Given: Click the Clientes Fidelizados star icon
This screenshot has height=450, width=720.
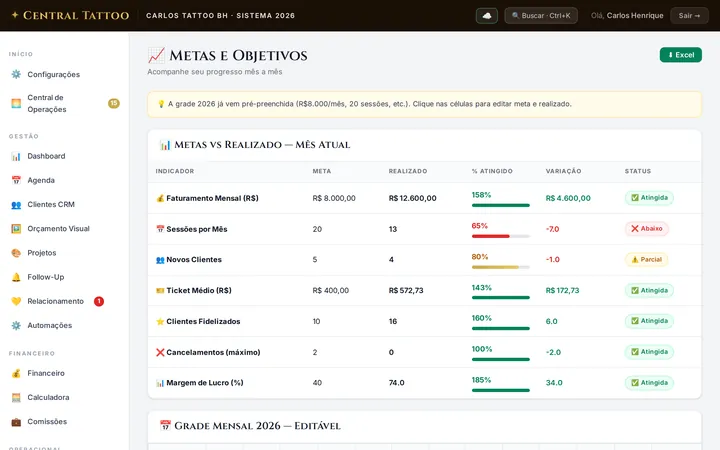Looking at the screenshot, I should click(x=160, y=321).
